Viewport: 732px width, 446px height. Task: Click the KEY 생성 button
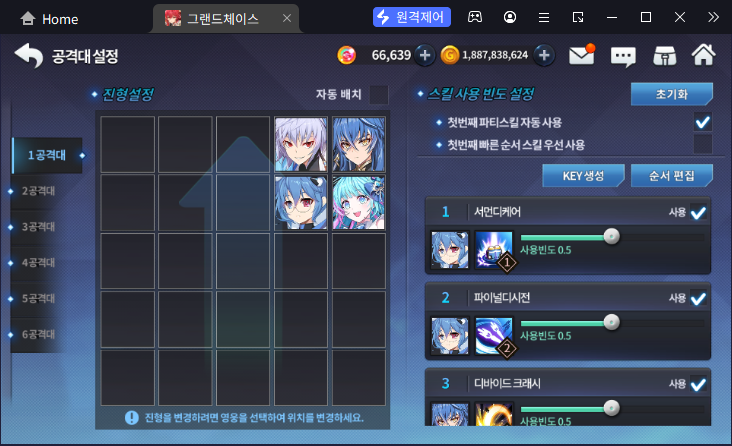pos(583,176)
